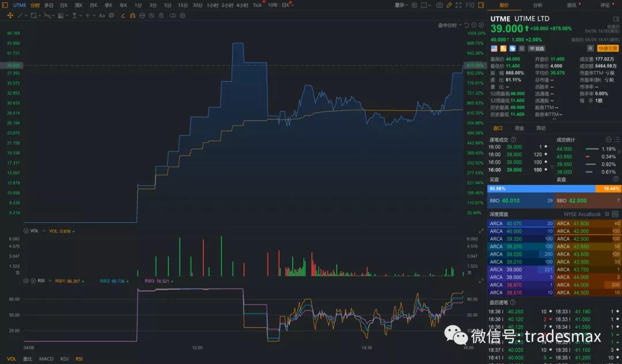This screenshot has width=622, height=364.
Task: Select the orange eraser pencil tool
Action: 123,16
